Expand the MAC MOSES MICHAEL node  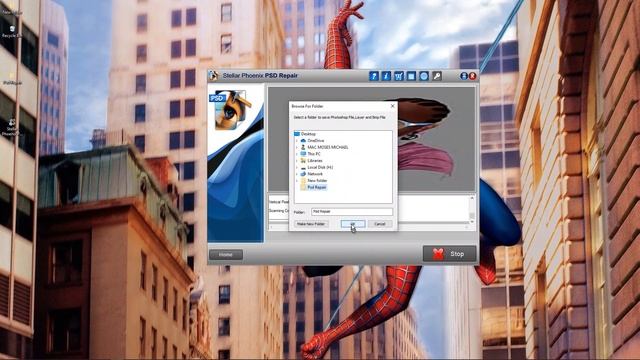pyautogui.click(x=297, y=147)
